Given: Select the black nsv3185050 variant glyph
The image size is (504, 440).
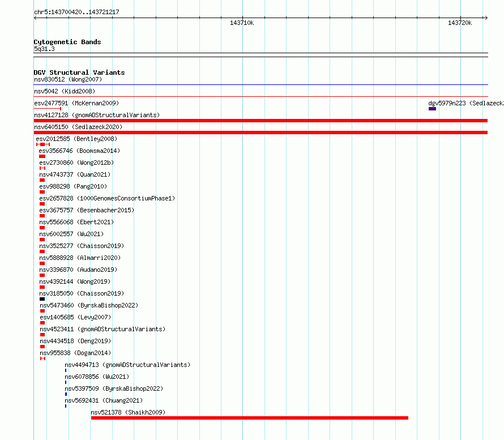Looking at the screenshot, I should tap(42, 299).
